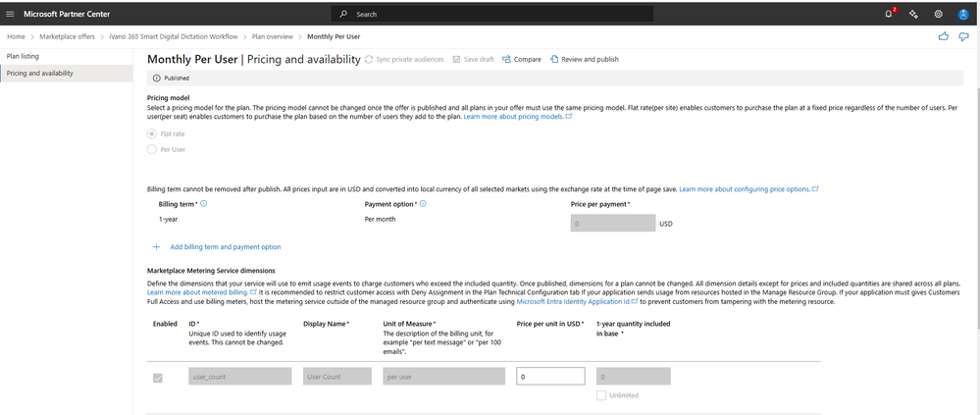The width and height of the screenshot is (980, 415).
Task: Click the Save draft disk icon
Action: pyautogui.click(x=457, y=60)
